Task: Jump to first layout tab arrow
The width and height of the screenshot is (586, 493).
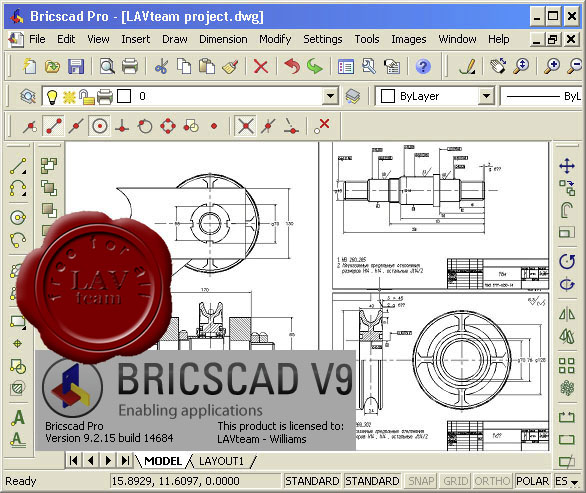Action: coord(74,460)
